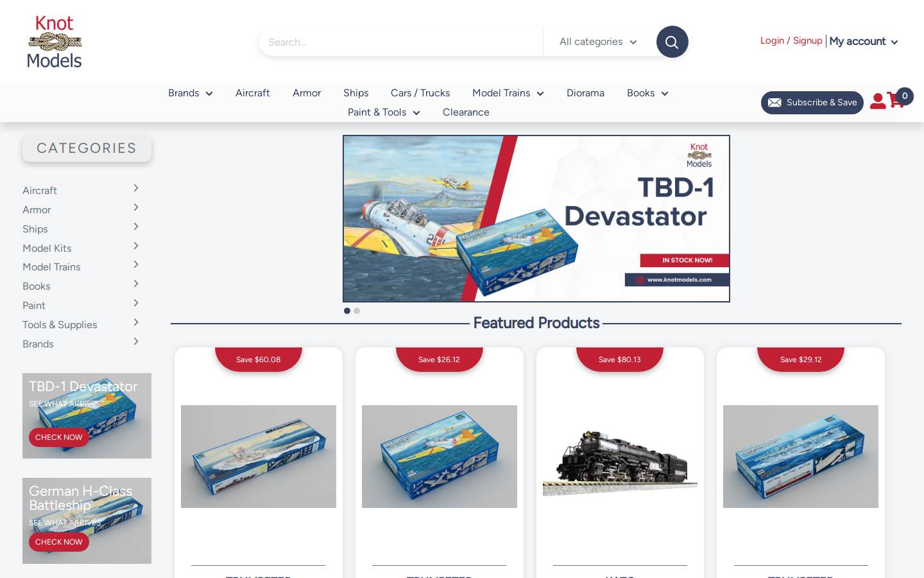
Task: Expand the Brands menu in navigation bar
Action: click(191, 93)
